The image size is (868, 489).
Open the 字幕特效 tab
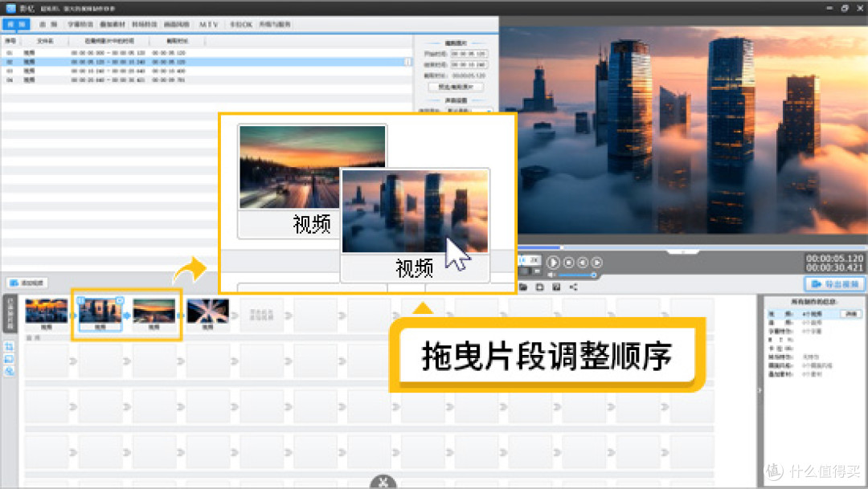[80, 24]
